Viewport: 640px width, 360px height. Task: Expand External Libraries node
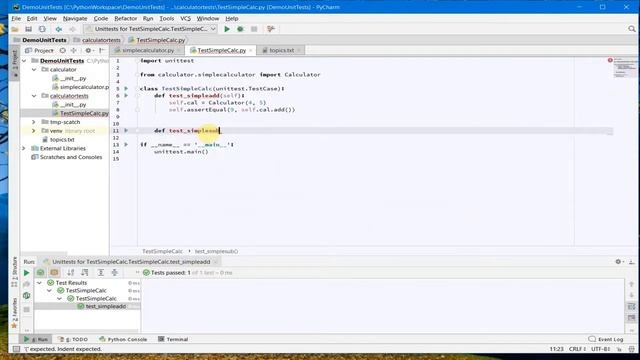pos(24,149)
